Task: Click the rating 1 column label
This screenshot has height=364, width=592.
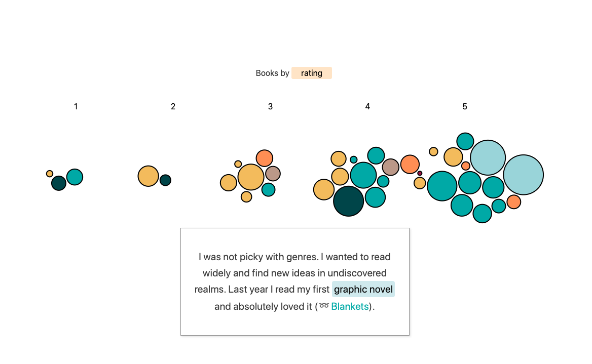Action: point(76,106)
